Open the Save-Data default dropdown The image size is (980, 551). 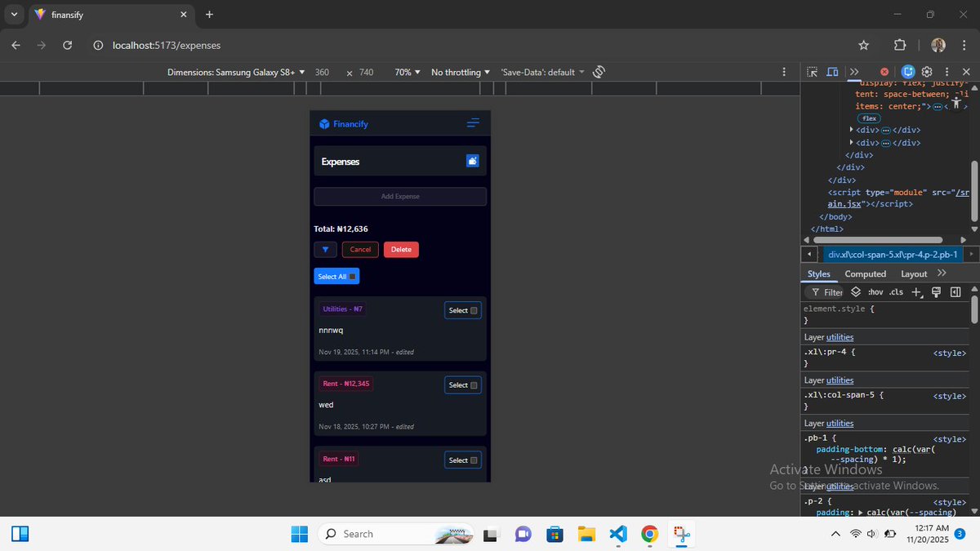point(543,72)
